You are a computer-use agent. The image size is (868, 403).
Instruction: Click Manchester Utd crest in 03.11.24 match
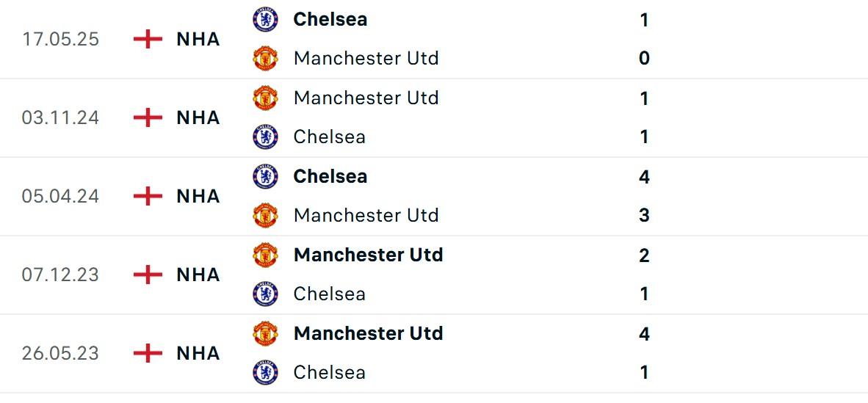tap(265, 98)
